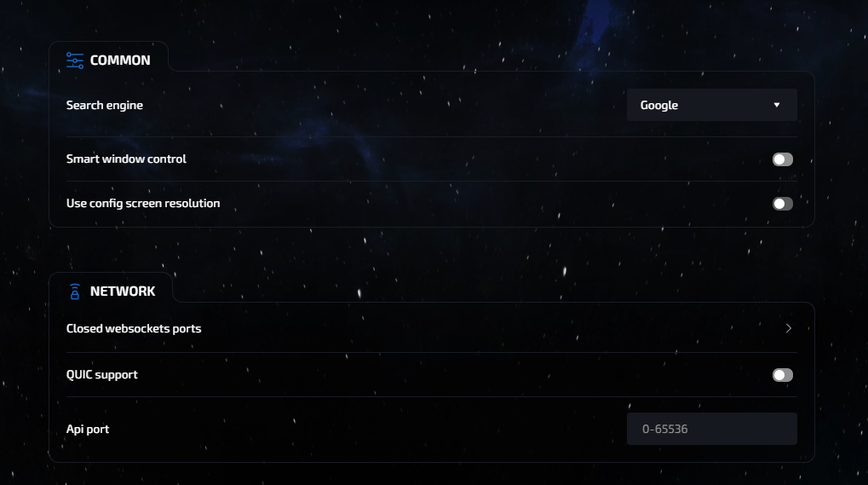Image resolution: width=868 pixels, height=485 pixels.
Task: Select the NETWORK section tab heading
Action: coord(123,292)
